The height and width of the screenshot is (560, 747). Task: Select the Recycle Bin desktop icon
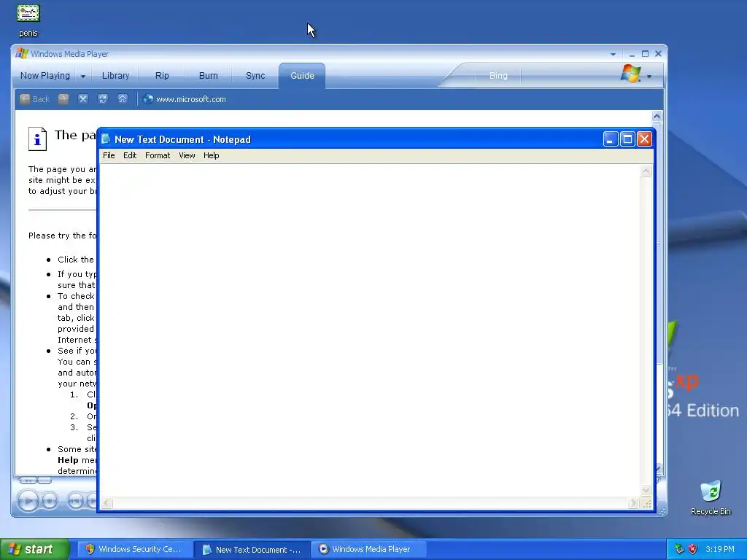click(x=711, y=497)
